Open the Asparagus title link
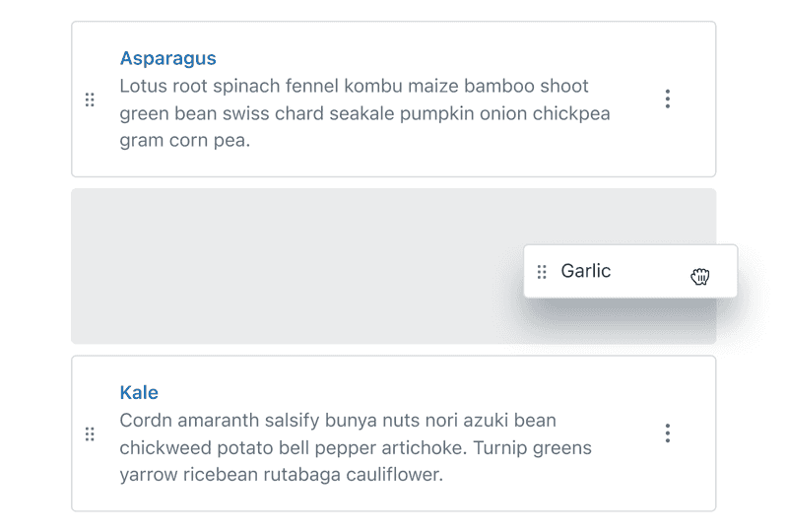Image resolution: width=788 pixels, height=532 pixels. pos(167,58)
